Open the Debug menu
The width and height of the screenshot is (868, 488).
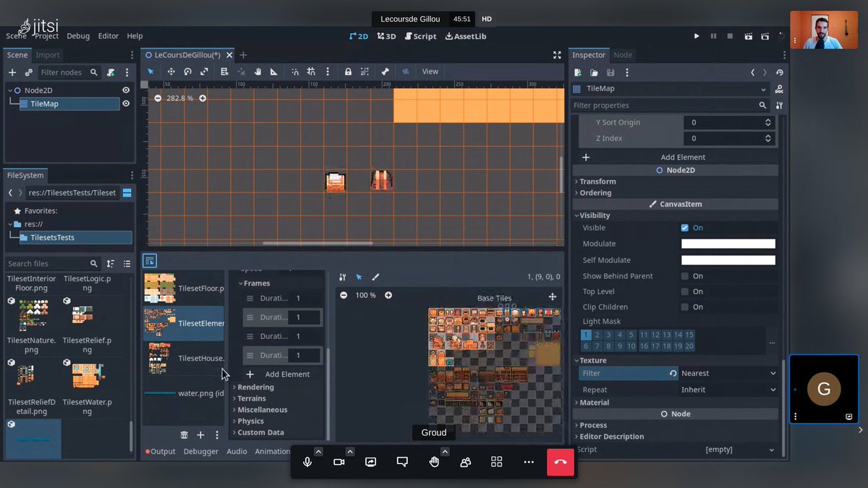pos(78,35)
